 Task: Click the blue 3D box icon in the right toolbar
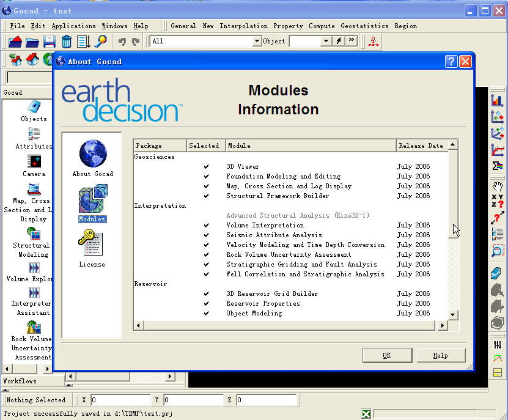(x=497, y=273)
